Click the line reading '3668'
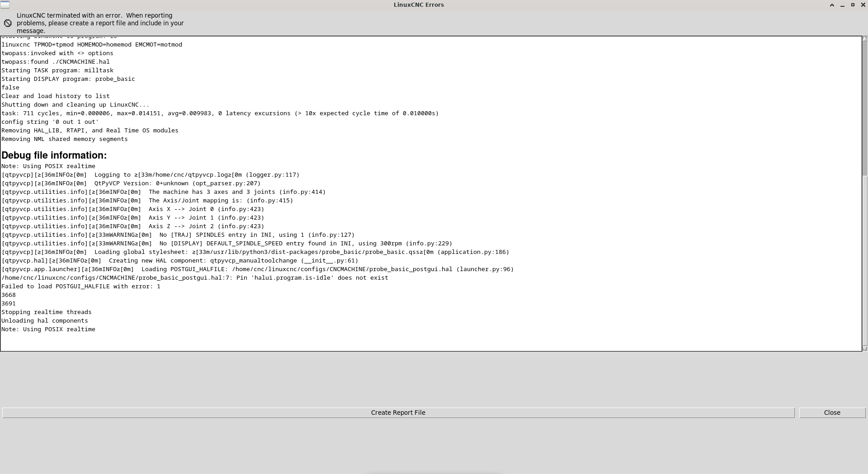Screen dimensions: 868x474 click(9, 295)
